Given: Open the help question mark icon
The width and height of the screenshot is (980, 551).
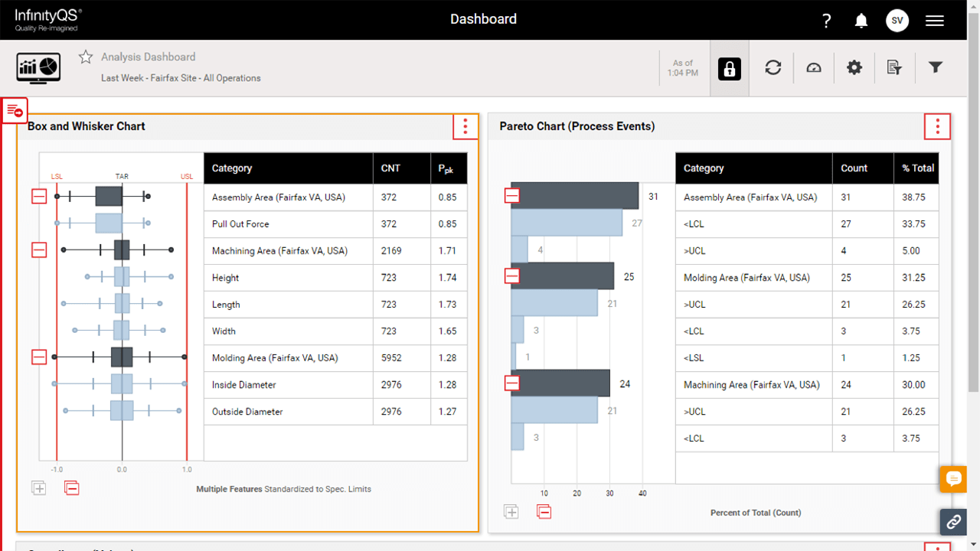Looking at the screenshot, I should pos(826,21).
